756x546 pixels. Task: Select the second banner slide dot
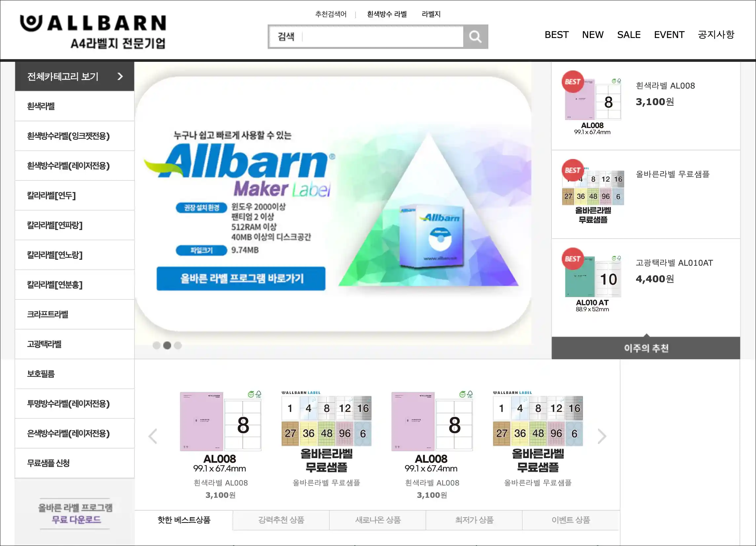coord(167,345)
